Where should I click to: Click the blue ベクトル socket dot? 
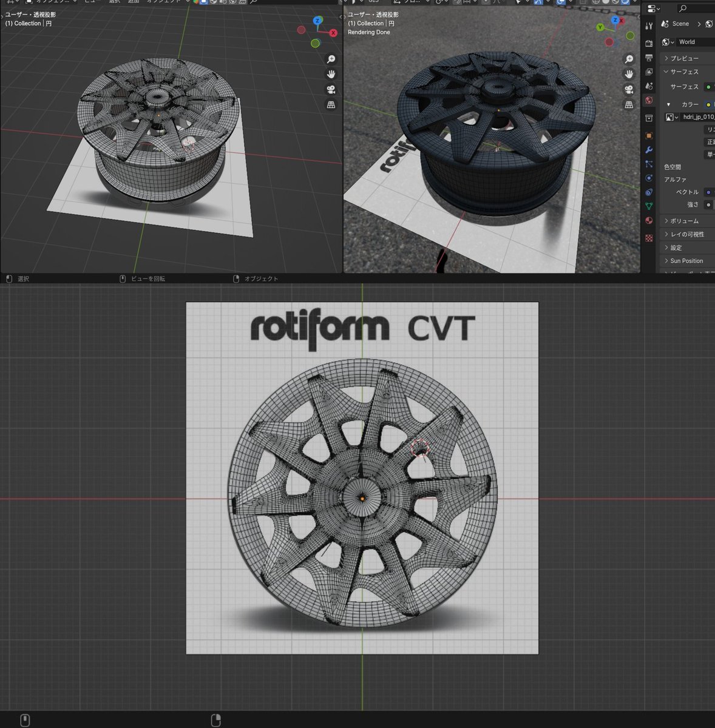(708, 192)
